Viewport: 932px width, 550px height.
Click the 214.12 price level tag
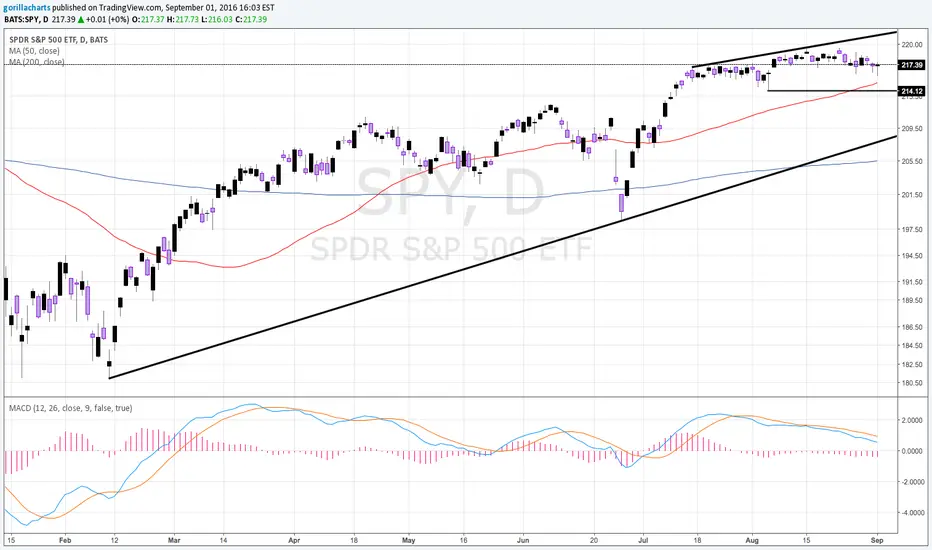[912, 91]
